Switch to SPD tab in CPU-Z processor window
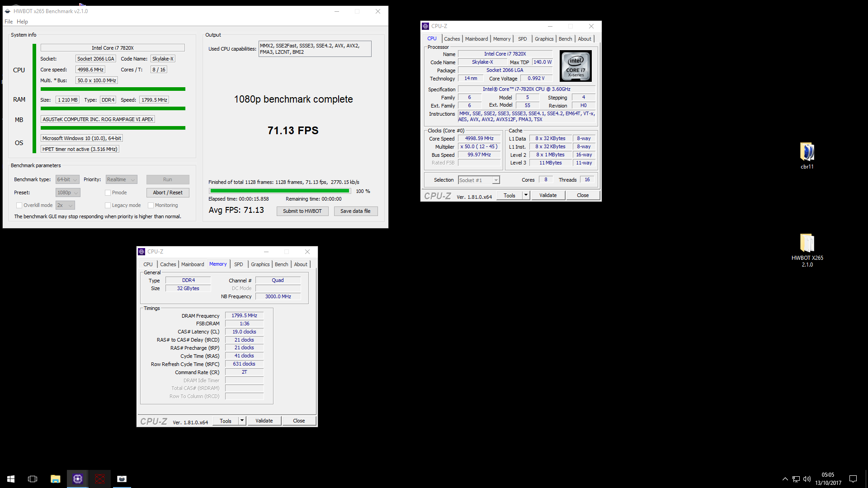This screenshot has width=868, height=488. click(522, 39)
